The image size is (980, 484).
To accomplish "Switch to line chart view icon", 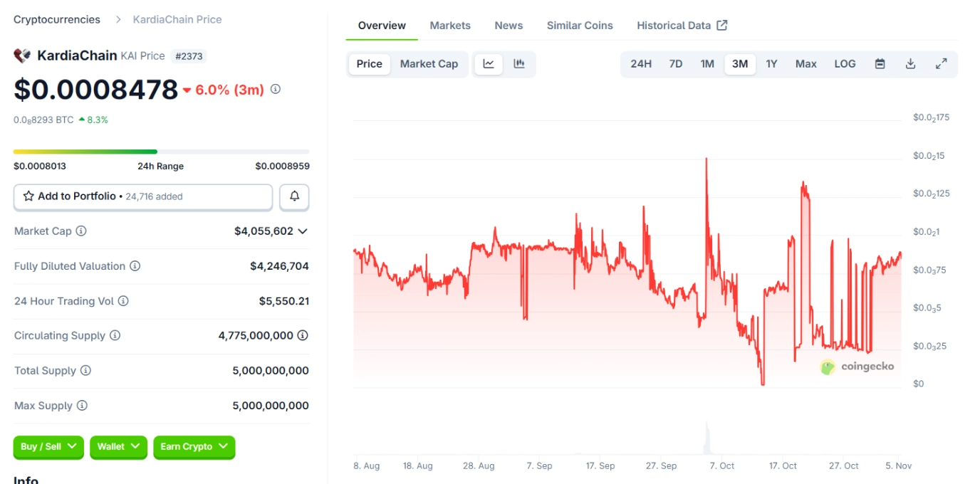I will click(489, 64).
